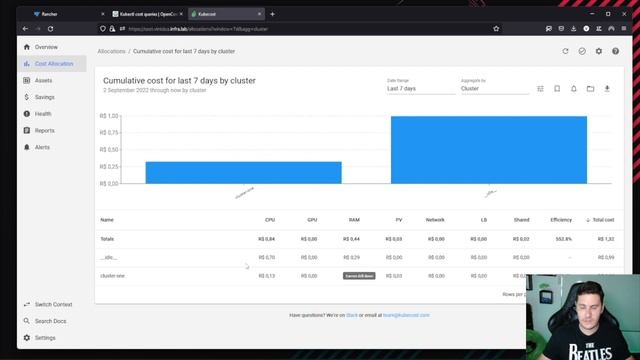640x360 pixels.
Task: Sort the table by the RAM column header
Action: coord(354,220)
